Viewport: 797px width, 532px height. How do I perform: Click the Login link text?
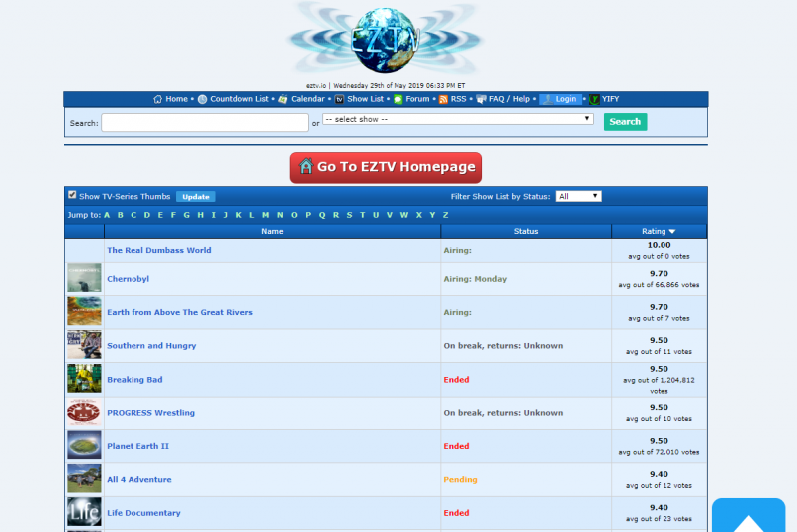click(x=566, y=99)
